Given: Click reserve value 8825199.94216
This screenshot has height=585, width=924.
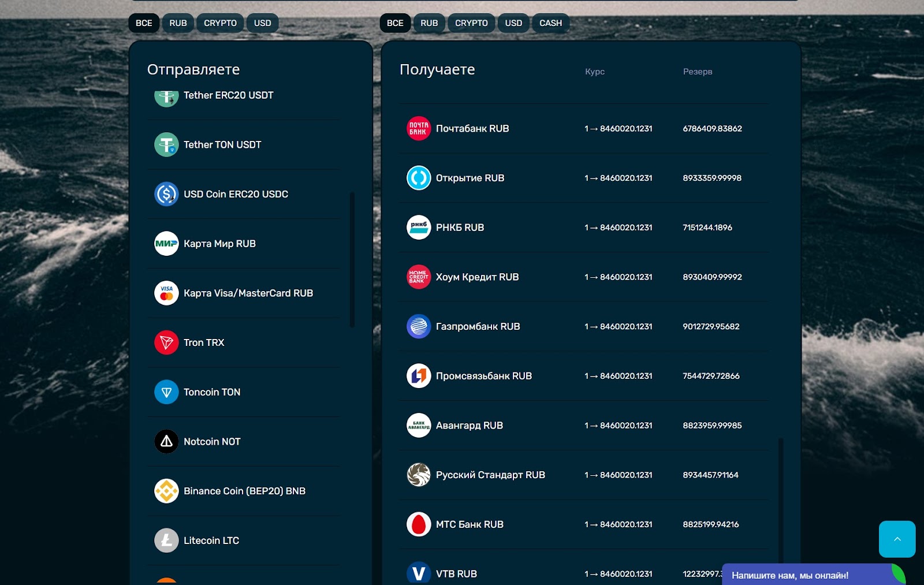Looking at the screenshot, I should click(x=710, y=524).
